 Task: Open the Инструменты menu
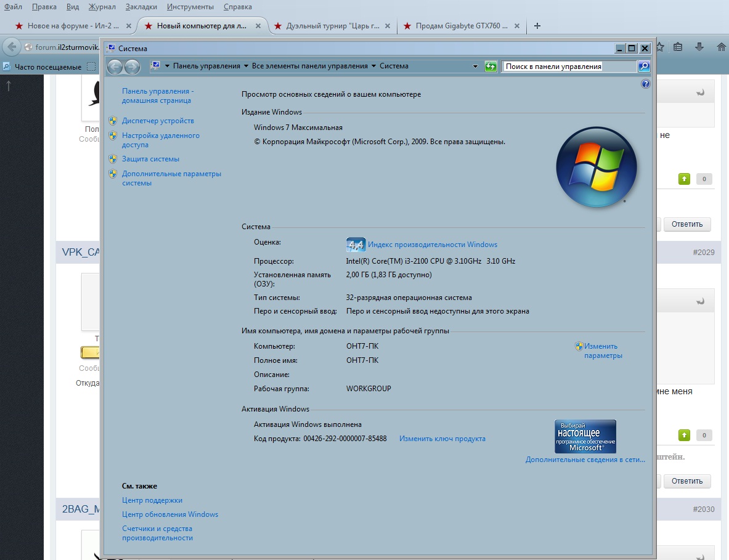tap(190, 7)
